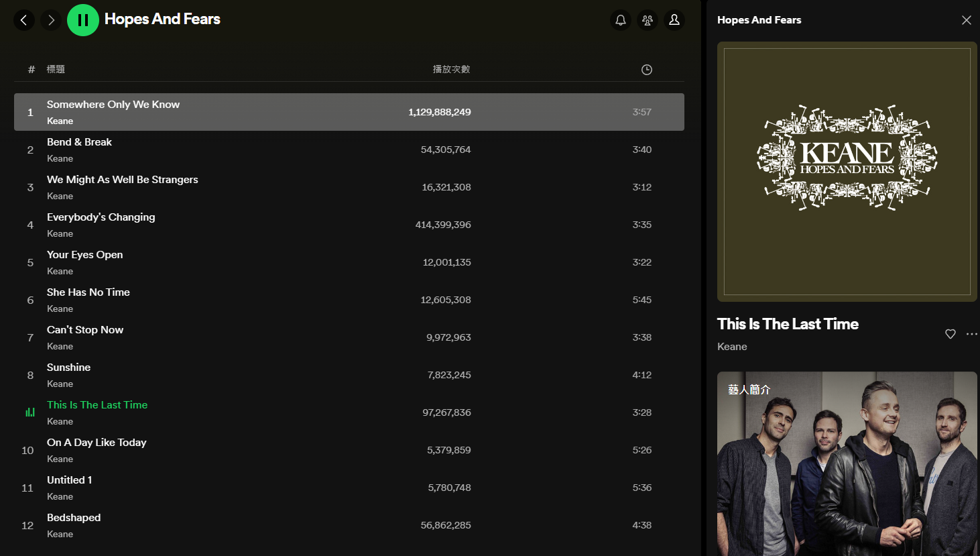The width and height of the screenshot is (980, 556).
Task: Select the green This Is The Last Time track title
Action: (97, 405)
